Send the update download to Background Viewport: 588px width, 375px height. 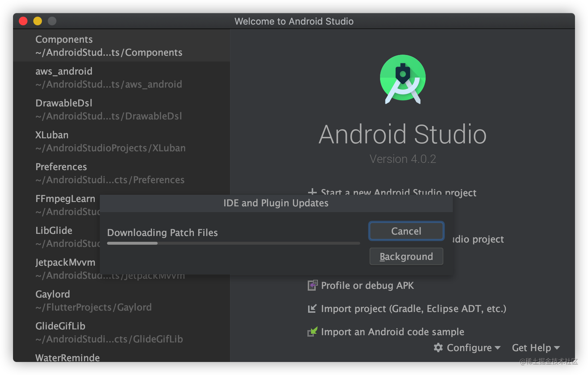pos(406,256)
